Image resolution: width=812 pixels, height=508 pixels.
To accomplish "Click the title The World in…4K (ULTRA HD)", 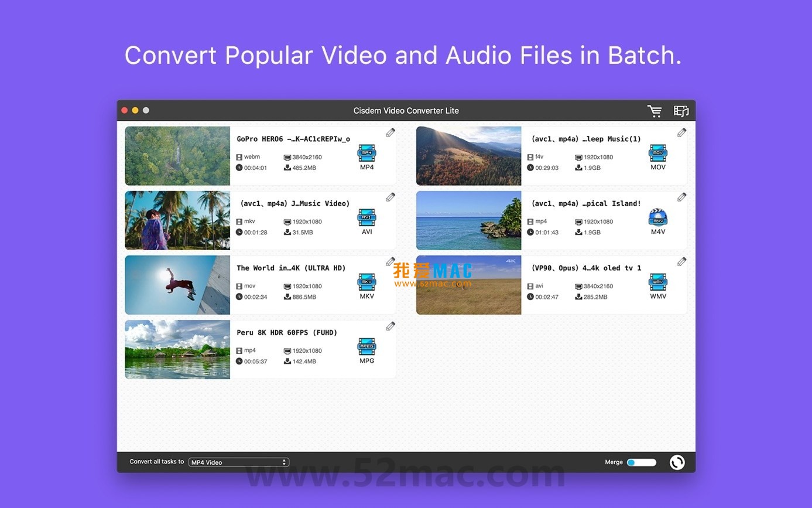I will [x=291, y=268].
